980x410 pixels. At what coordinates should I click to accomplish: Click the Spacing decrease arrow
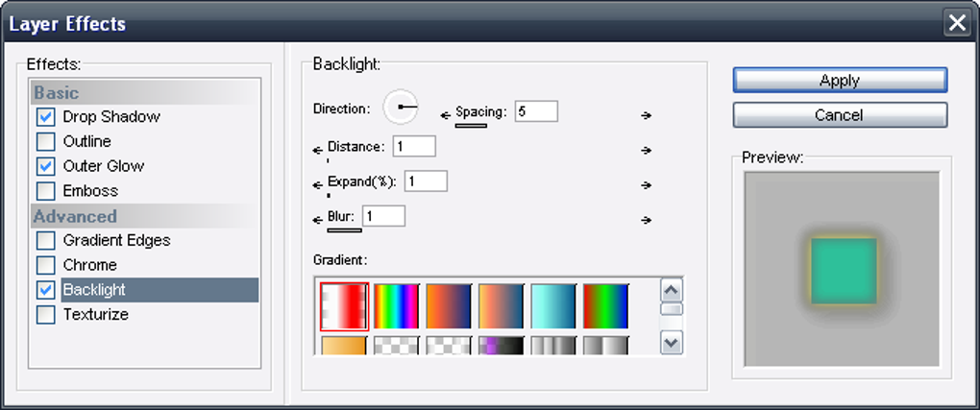[445, 115]
